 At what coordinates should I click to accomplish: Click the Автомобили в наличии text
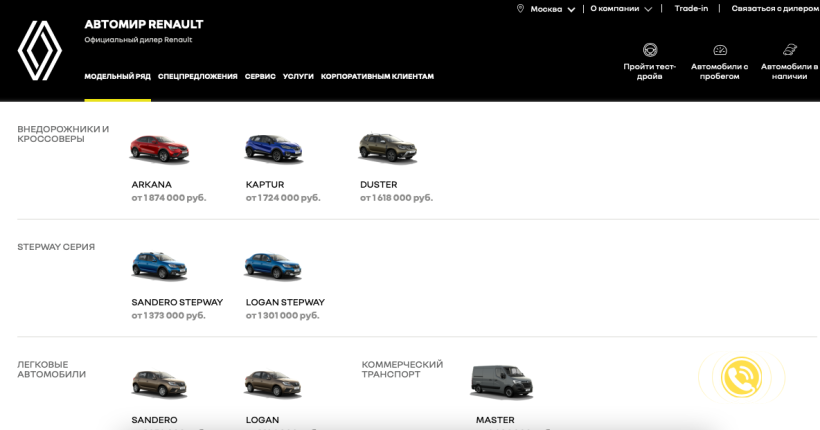[x=789, y=71]
